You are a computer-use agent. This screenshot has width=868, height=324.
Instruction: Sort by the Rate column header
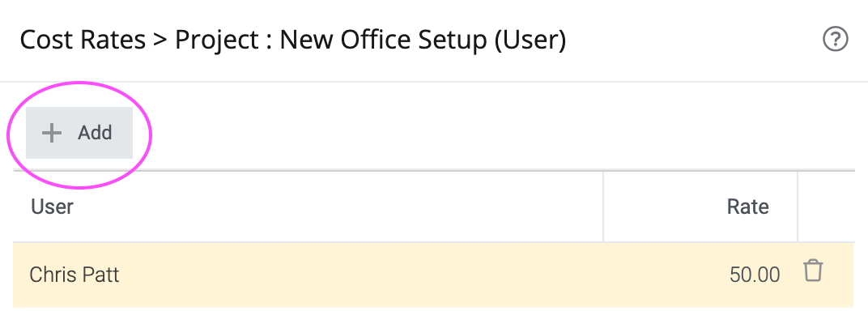click(747, 207)
